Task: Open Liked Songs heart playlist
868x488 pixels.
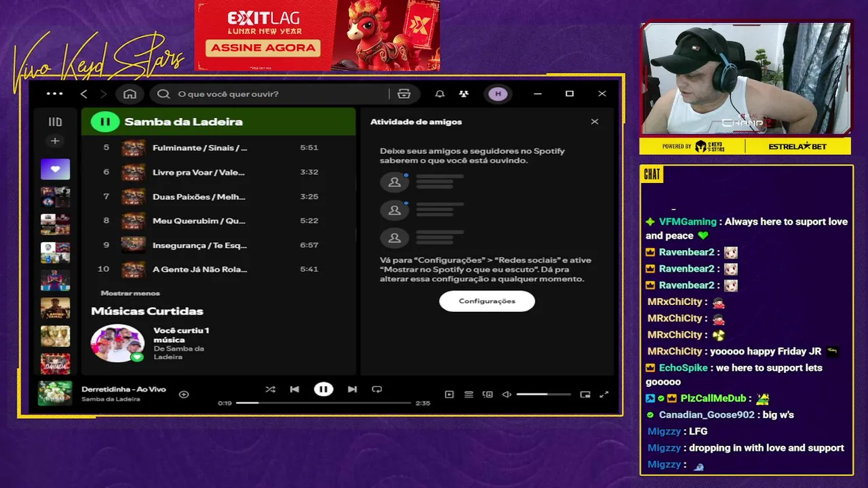Action: tap(55, 169)
